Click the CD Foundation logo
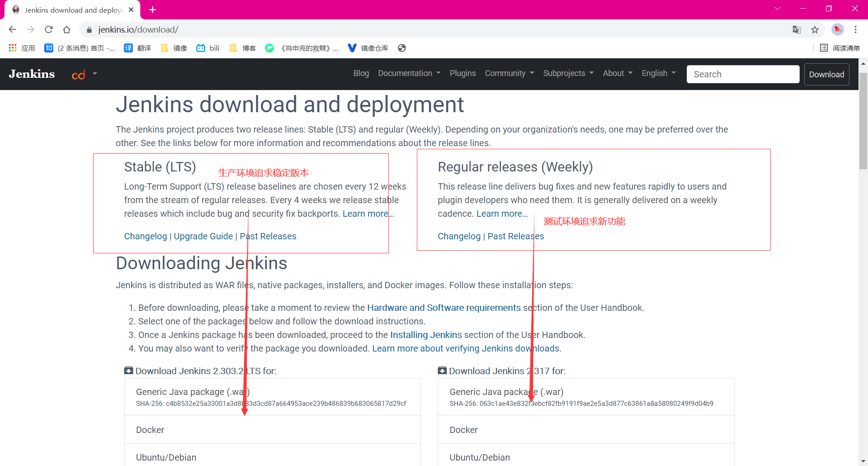The image size is (868, 466). tap(79, 75)
